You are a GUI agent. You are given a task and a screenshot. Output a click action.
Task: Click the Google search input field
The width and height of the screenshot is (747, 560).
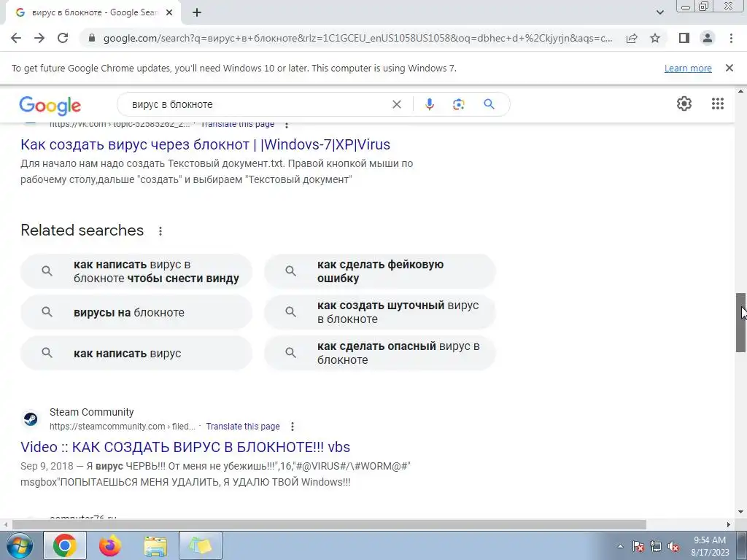point(258,104)
